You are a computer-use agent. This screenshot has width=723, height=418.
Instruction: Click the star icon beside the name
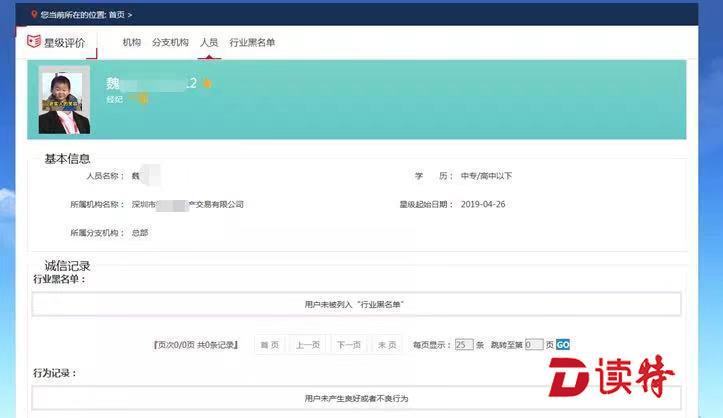207,83
